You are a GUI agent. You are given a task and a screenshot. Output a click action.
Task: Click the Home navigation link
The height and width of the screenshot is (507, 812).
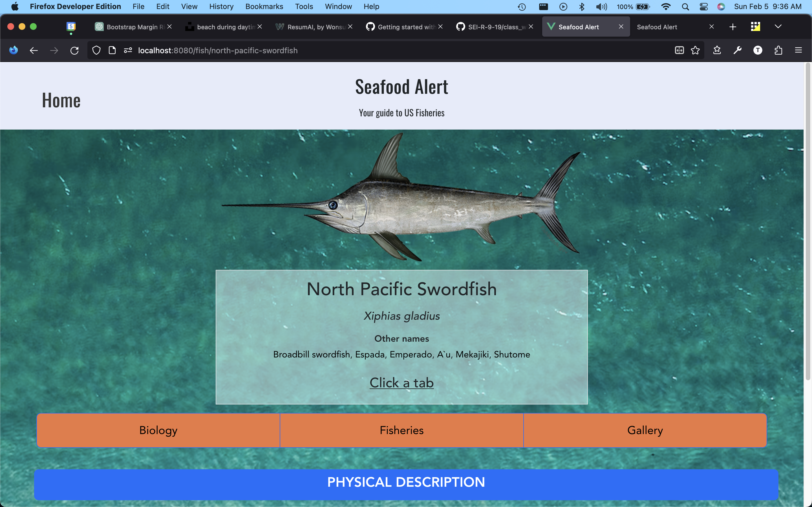(61, 100)
